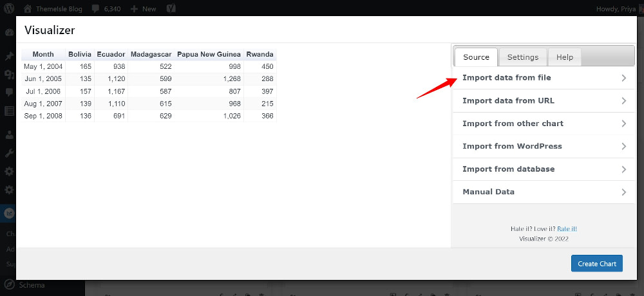Click the plus New content item

(x=143, y=8)
